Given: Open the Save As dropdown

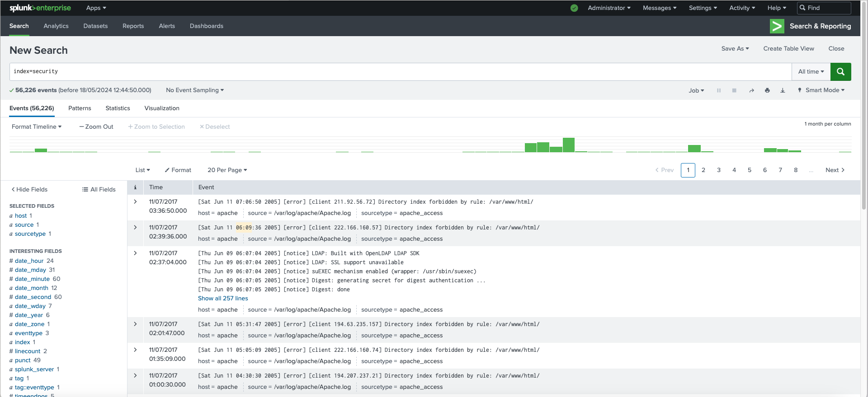Looking at the screenshot, I should pyautogui.click(x=735, y=48).
